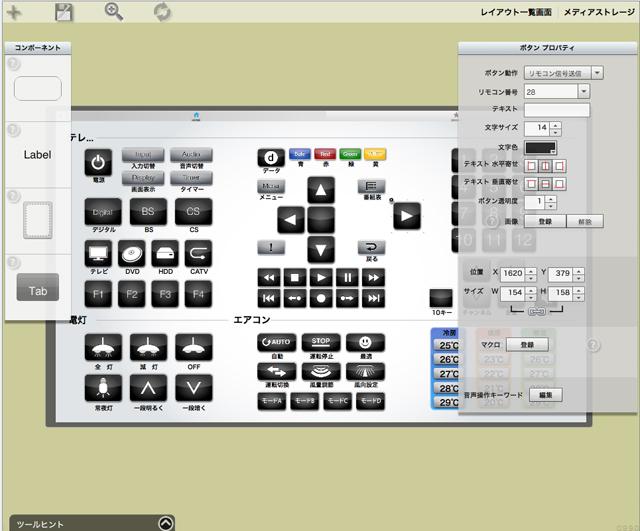The image size is (640, 531).
Task: Pick the dotted image frame component
Action: (38, 220)
